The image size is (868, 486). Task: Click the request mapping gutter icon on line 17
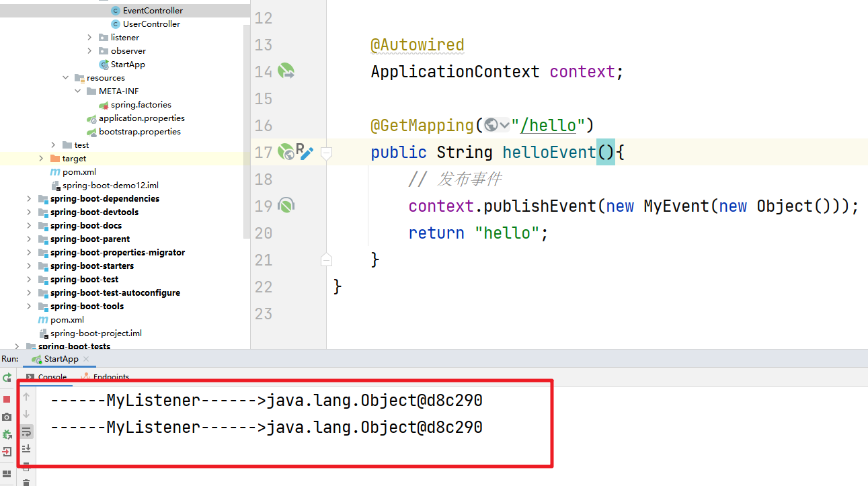pyautogui.click(x=286, y=152)
